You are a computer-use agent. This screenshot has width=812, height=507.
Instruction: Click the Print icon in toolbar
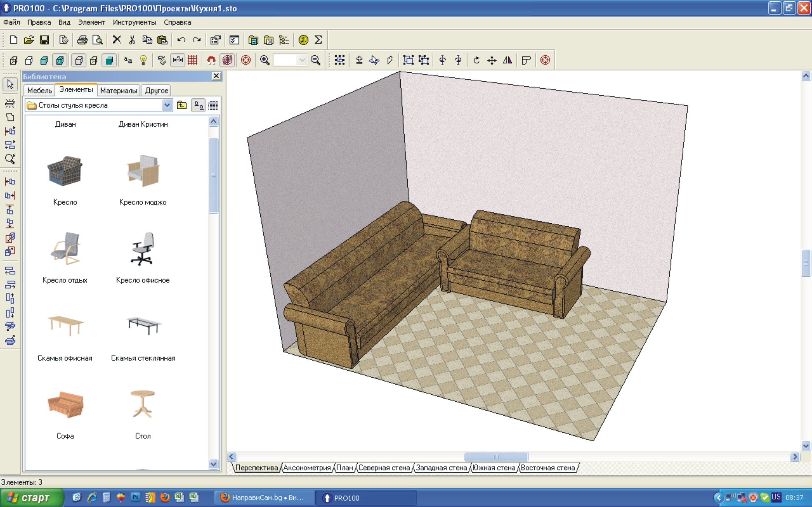coord(82,40)
